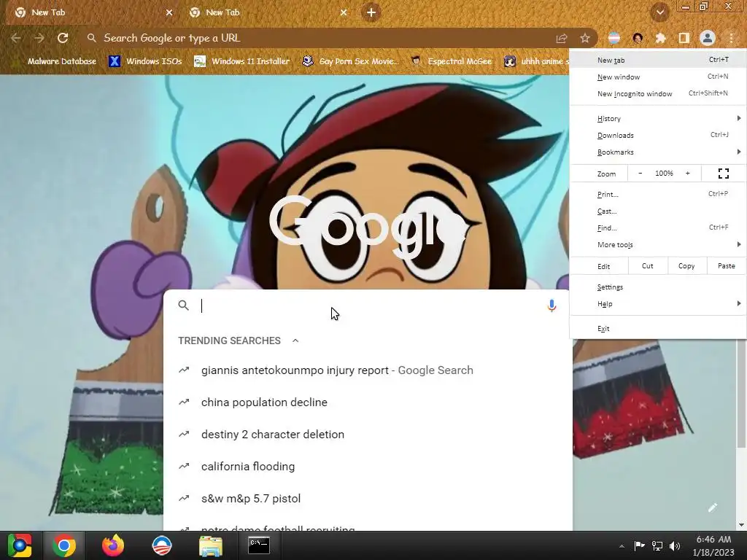Image resolution: width=747 pixels, height=560 pixels.
Task: Click the share page icon in address bar
Action: click(x=562, y=39)
